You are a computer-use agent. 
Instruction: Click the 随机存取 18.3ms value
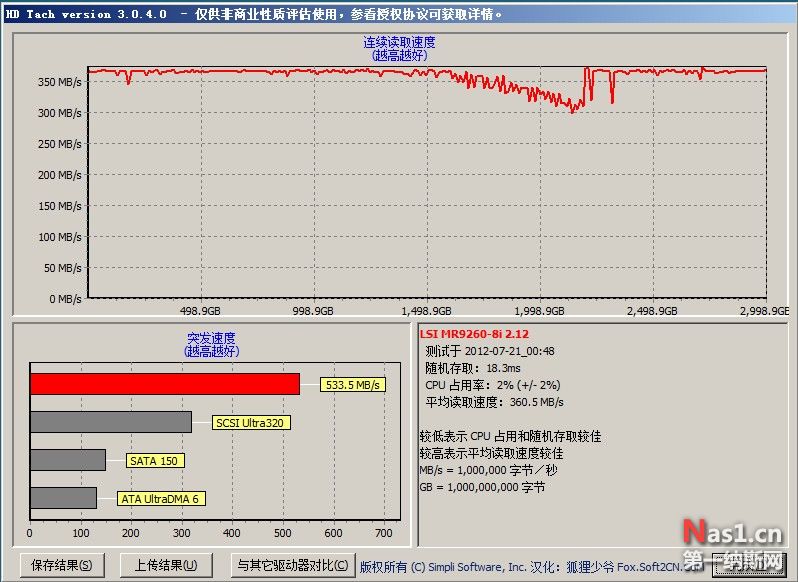(x=473, y=368)
